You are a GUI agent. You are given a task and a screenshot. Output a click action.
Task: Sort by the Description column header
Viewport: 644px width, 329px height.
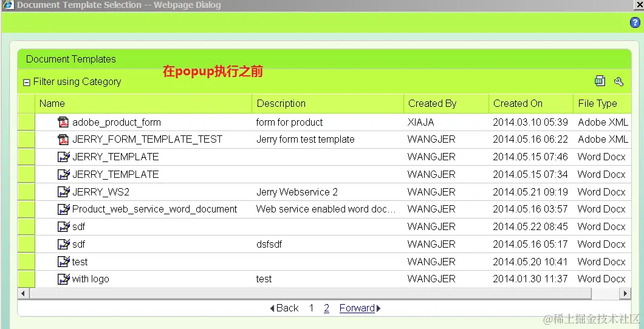(327, 103)
